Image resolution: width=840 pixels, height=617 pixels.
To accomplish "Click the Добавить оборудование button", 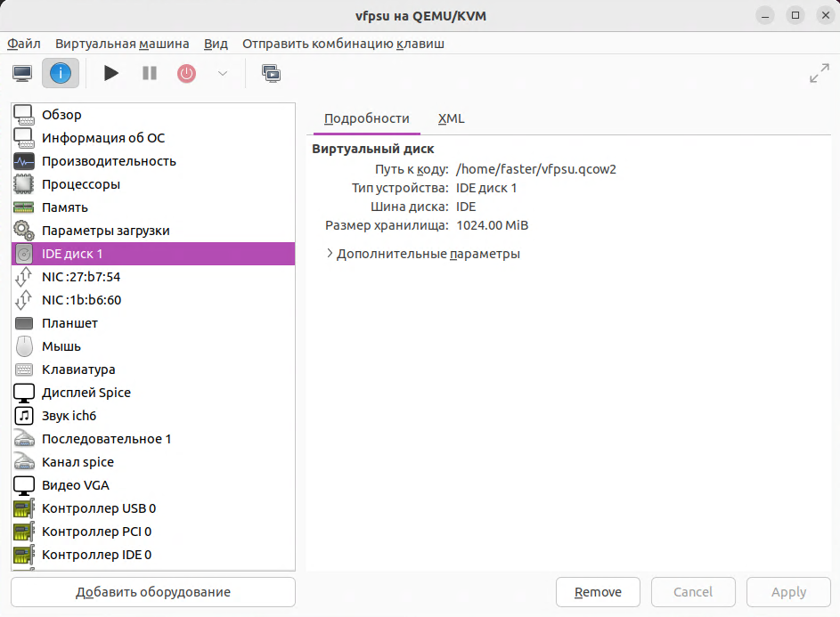I will click(x=153, y=592).
